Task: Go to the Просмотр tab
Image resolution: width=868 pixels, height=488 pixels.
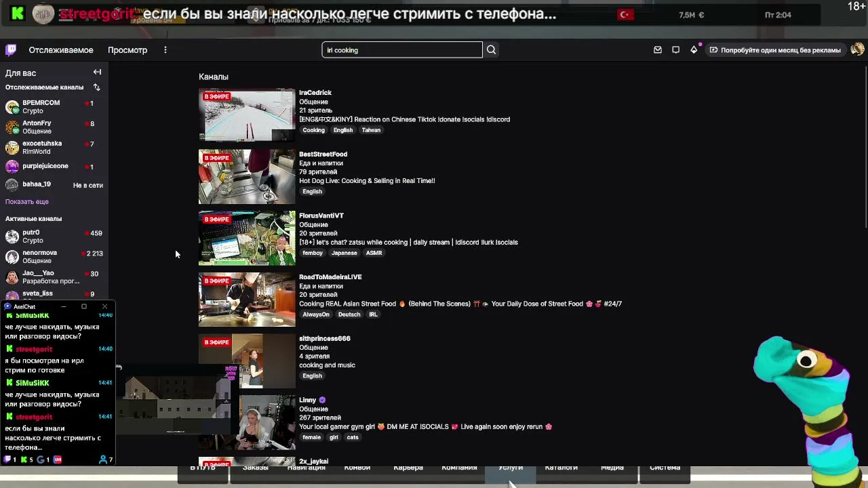Action: [x=127, y=50]
